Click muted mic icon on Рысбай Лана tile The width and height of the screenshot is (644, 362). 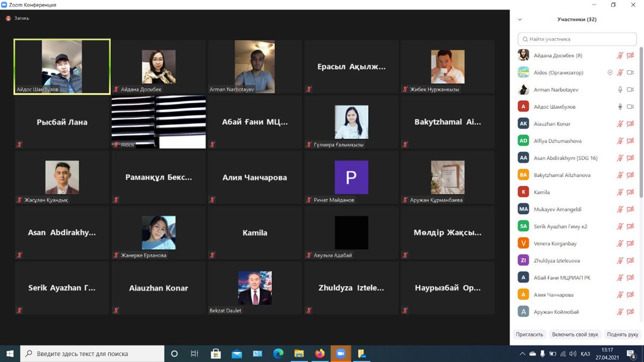pos(19,145)
